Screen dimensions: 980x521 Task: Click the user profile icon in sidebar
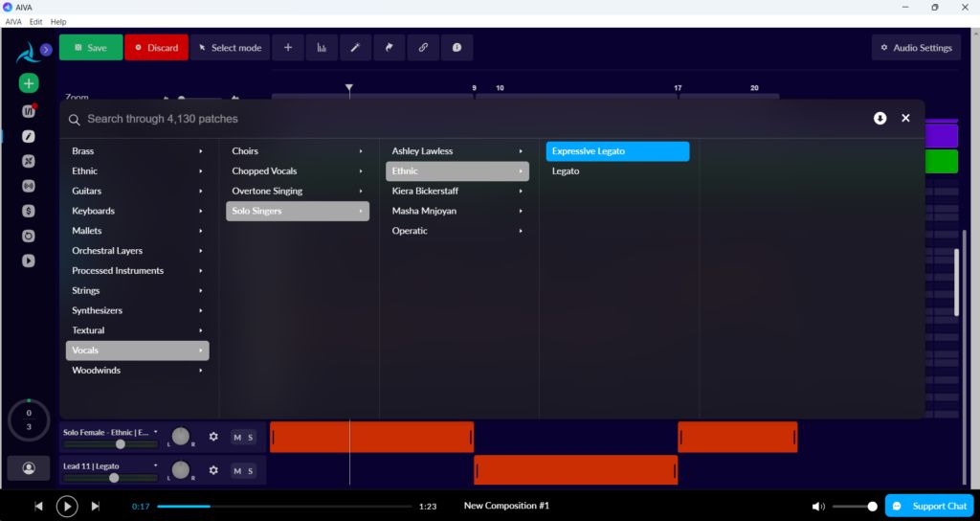(29, 467)
